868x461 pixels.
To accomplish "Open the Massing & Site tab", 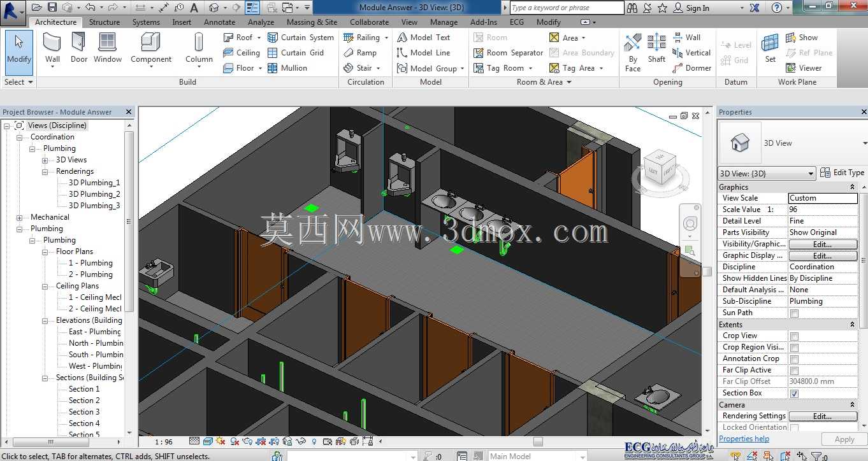I will pos(312,22).
